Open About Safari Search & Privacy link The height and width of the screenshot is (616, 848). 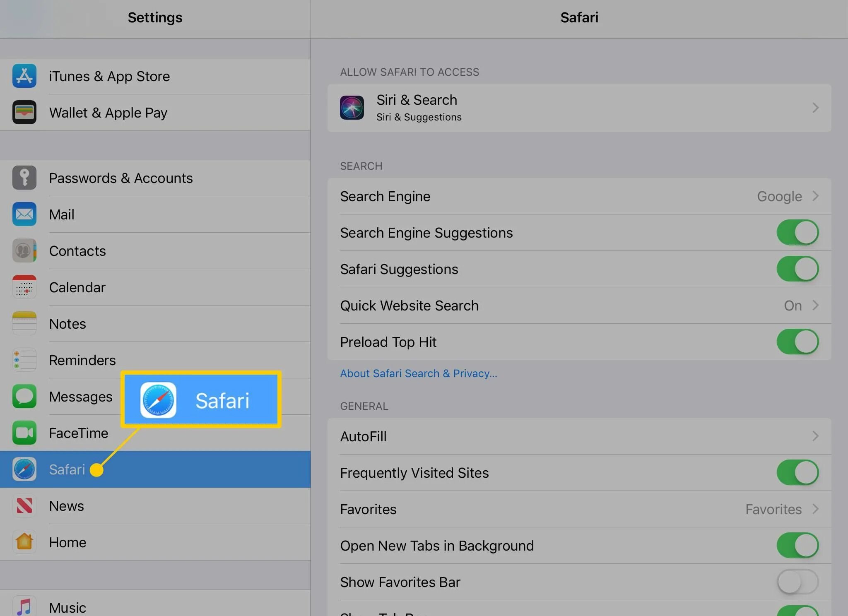tap(419, 373)
